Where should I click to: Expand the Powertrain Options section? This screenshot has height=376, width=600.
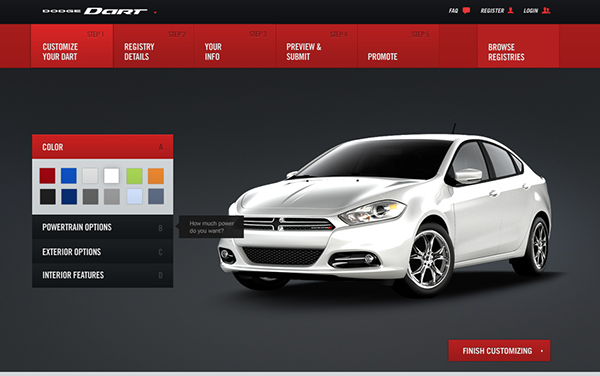click(103, 227)
